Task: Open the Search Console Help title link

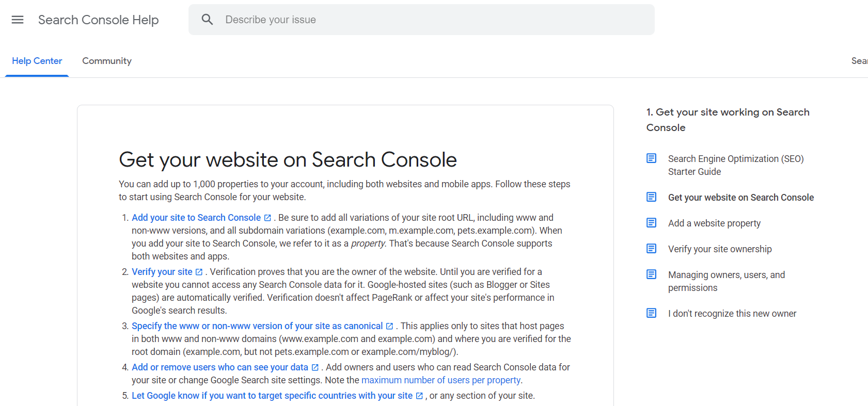Action: coord(98,20)
